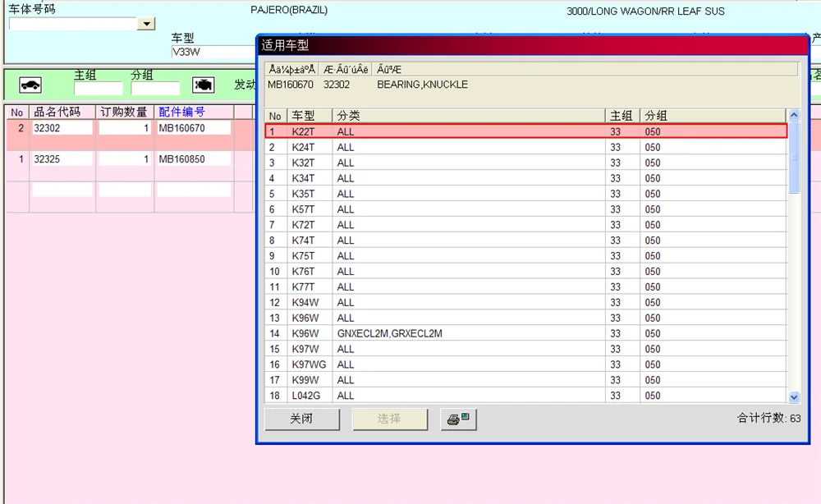
Task: Click the 适用车型 dialog title bar
Action: tap(533, 45)
